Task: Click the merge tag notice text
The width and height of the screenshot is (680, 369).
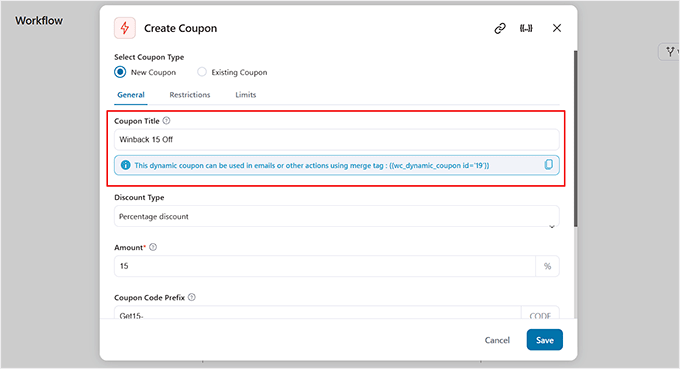Action: point(311,165)
